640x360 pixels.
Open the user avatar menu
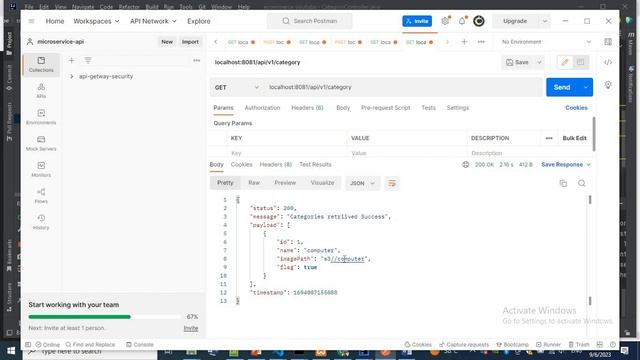tap(479, 21)
